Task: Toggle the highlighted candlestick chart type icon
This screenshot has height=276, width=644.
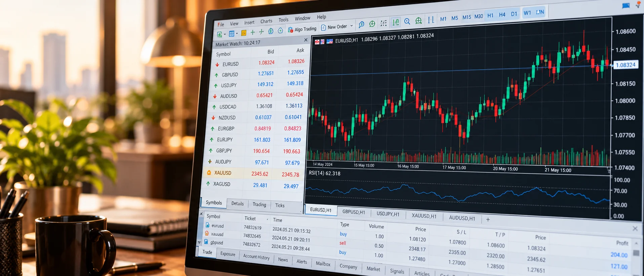Action: point(396,22)
